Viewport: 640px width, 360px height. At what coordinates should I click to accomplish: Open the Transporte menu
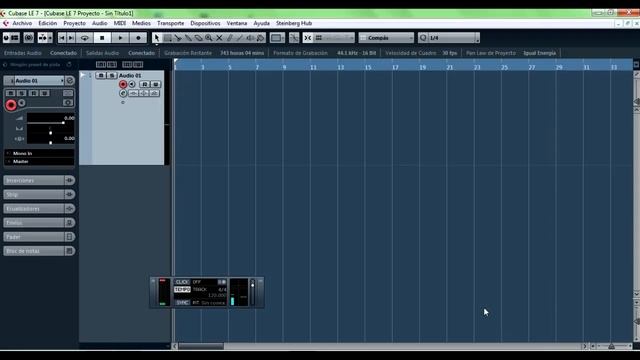[171, 23]
